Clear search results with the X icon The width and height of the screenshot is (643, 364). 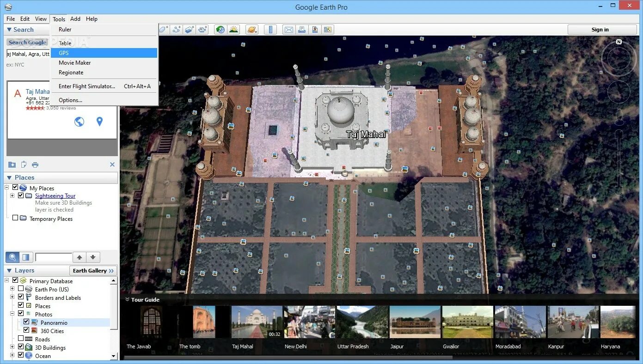pyautogui.click(x=112, y=164)
